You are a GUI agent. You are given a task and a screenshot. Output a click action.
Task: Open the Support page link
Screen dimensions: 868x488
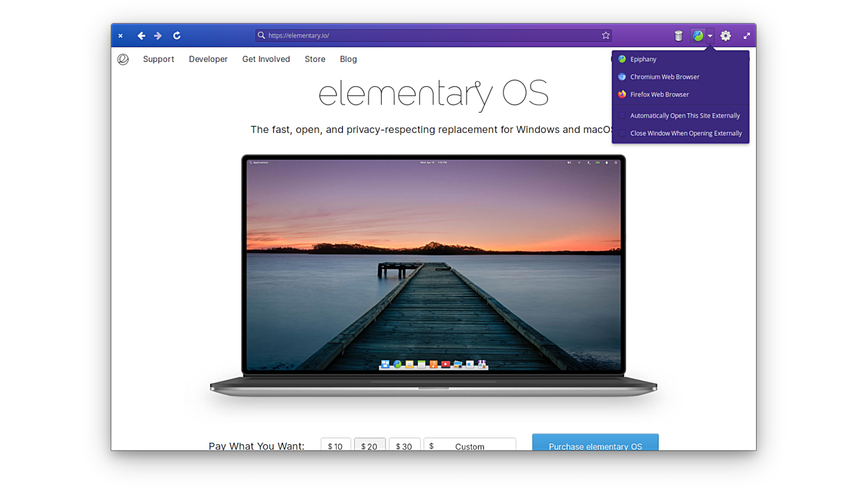click(x=159, y=59)
